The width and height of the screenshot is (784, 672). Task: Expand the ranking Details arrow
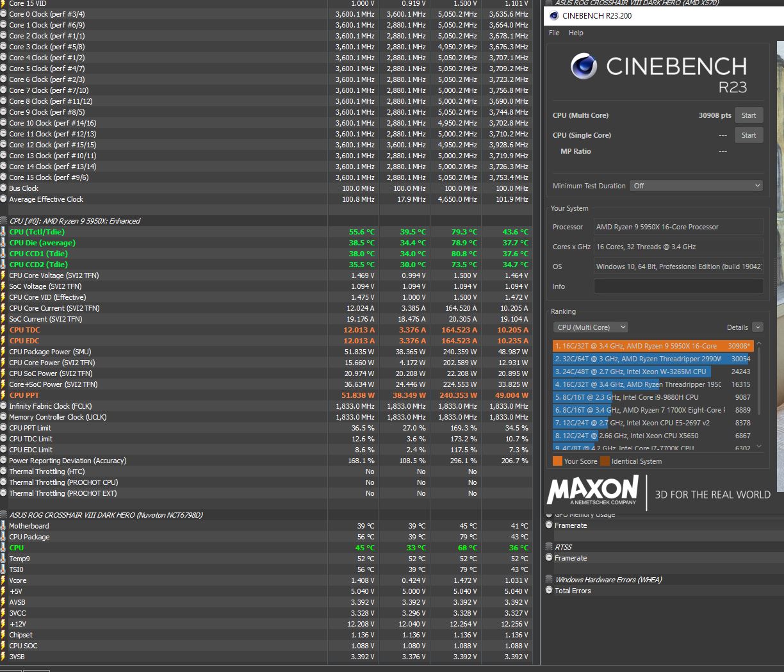click(x=758, y=327)
